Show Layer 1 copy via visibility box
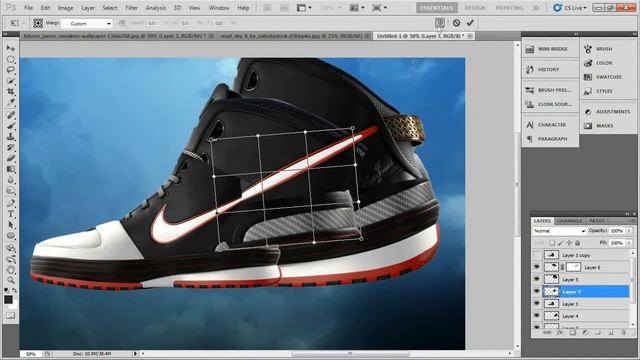 click(x=537, y=255)
